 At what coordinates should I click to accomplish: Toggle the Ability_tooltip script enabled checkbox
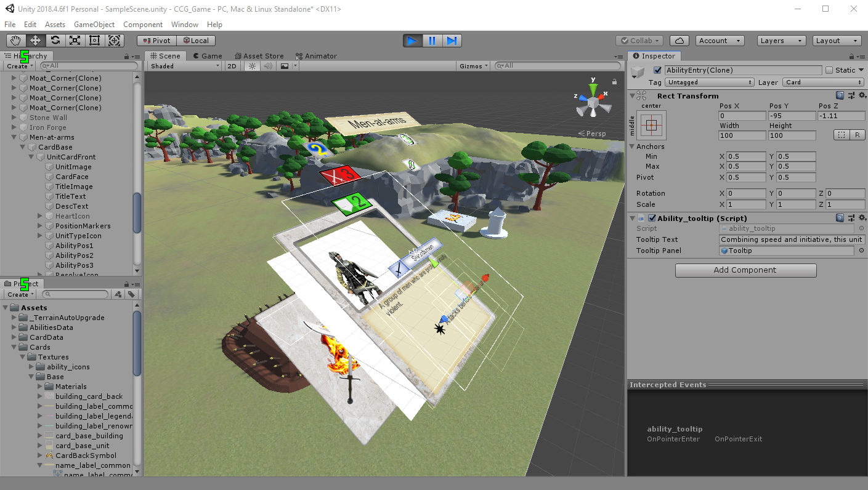652,218
